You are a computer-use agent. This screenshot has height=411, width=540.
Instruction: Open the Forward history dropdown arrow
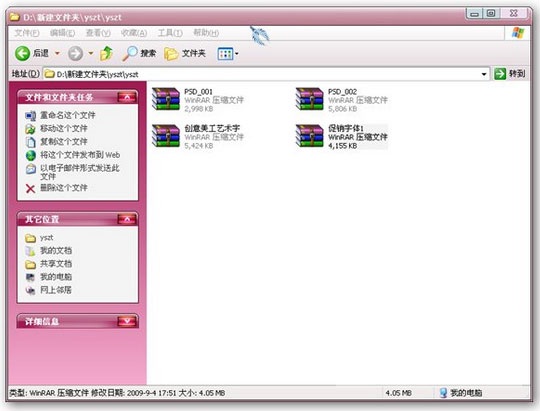pyautogui.click(x=91, y=53)
